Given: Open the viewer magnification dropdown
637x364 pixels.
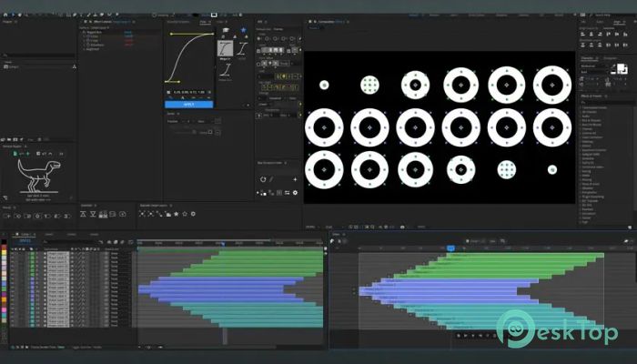Looking at the screenshot, I should coord(312,227).
